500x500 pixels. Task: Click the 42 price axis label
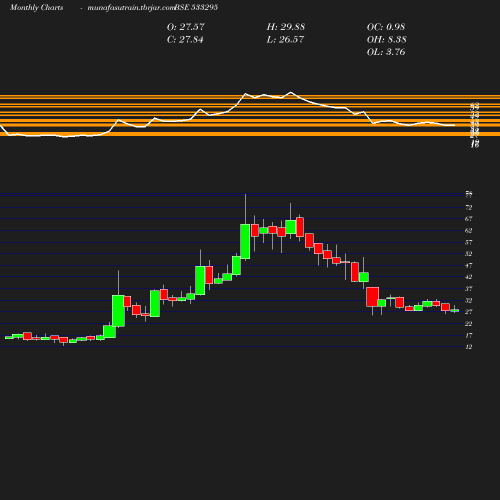click(x=469, y=277)
